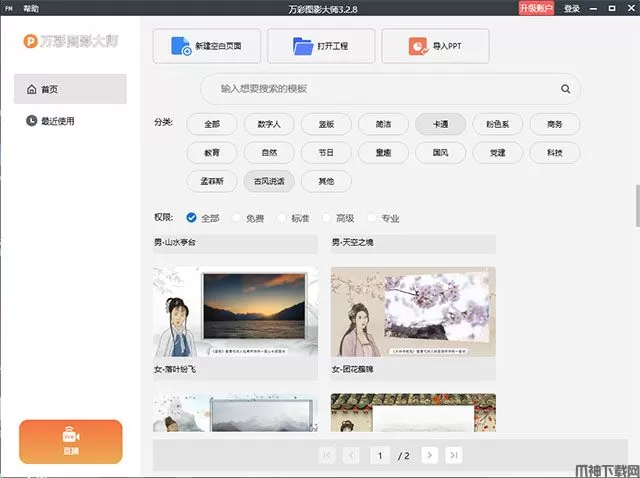
Task: Select the 粉色系 category filter
Action: [498, 124]
